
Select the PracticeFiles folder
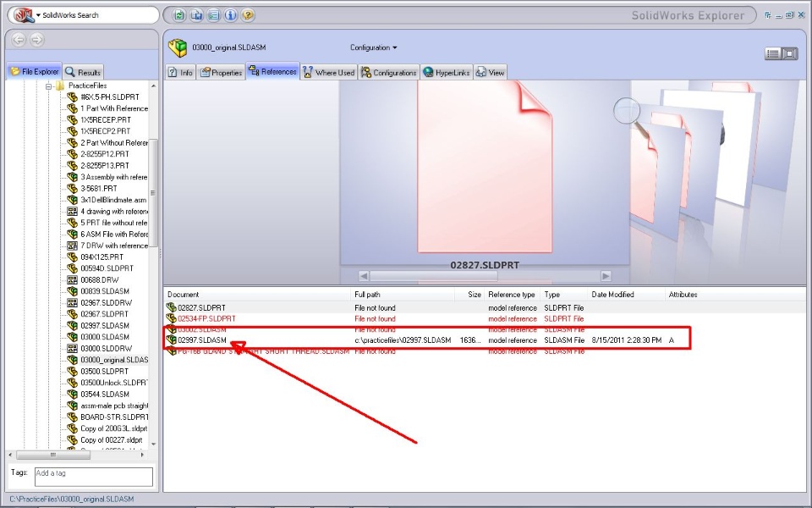click(87, 86)
